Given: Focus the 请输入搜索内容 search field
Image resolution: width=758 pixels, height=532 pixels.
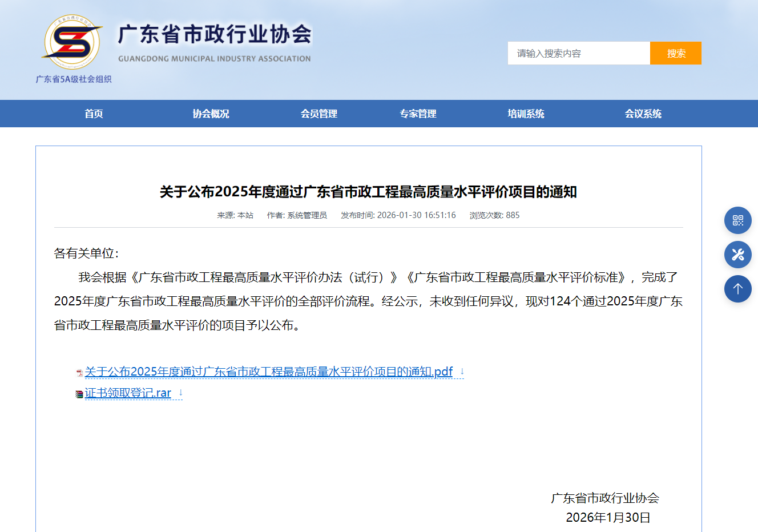Looking at the screenshot, I should [x=578, y=53].
